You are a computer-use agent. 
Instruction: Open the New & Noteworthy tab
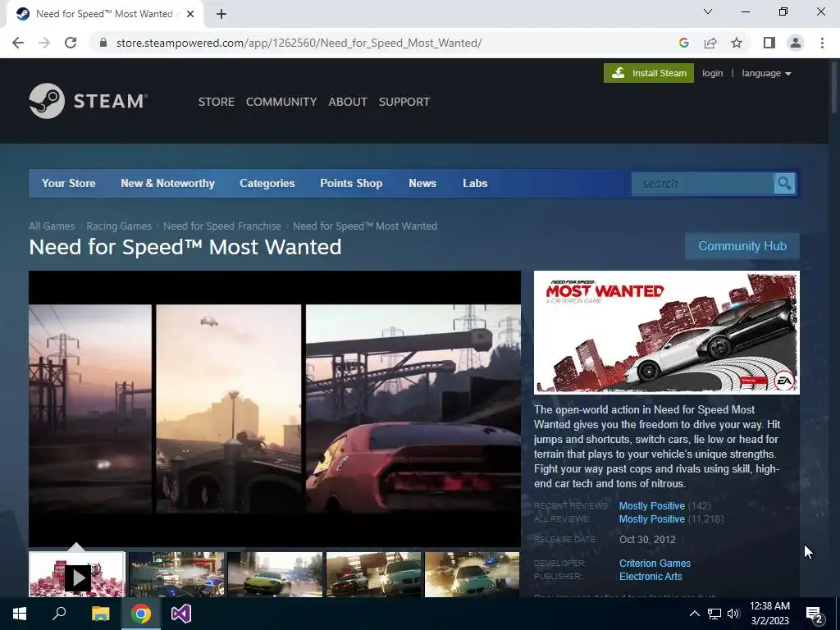tap(167, 183)
